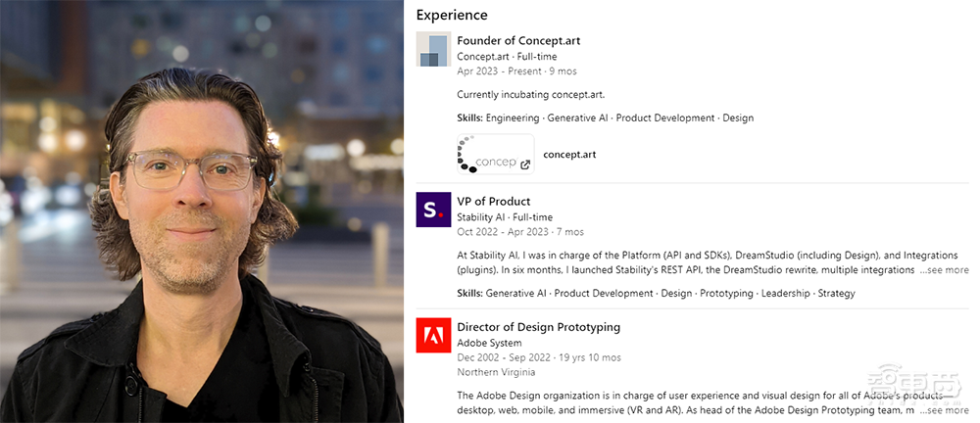Image resolution: width=980 pixels, height=423 pixels.
Task: Open the concept.art link preview thumbnail
Action: (x=494, y=155)
